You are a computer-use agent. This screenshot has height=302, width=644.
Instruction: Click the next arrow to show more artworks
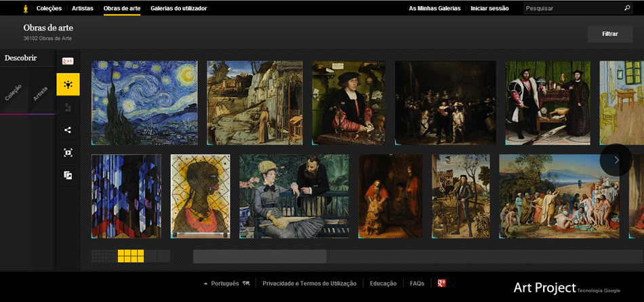616,160
